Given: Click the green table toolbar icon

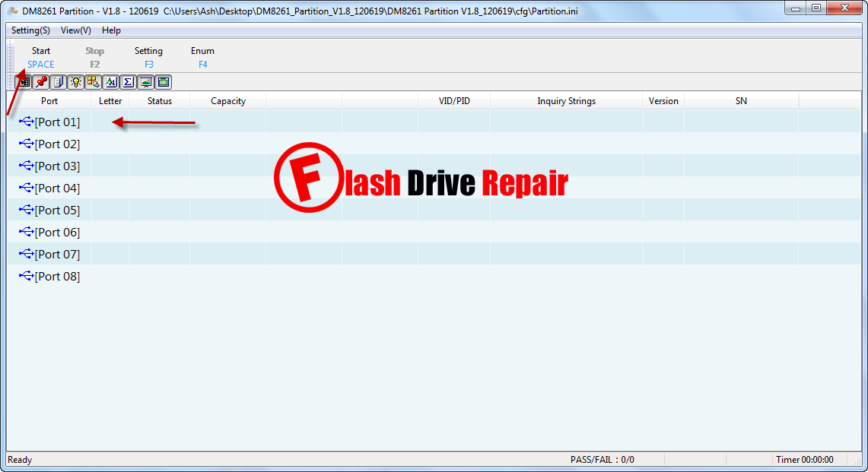Looking at the screenshot, I should [164, 82].
